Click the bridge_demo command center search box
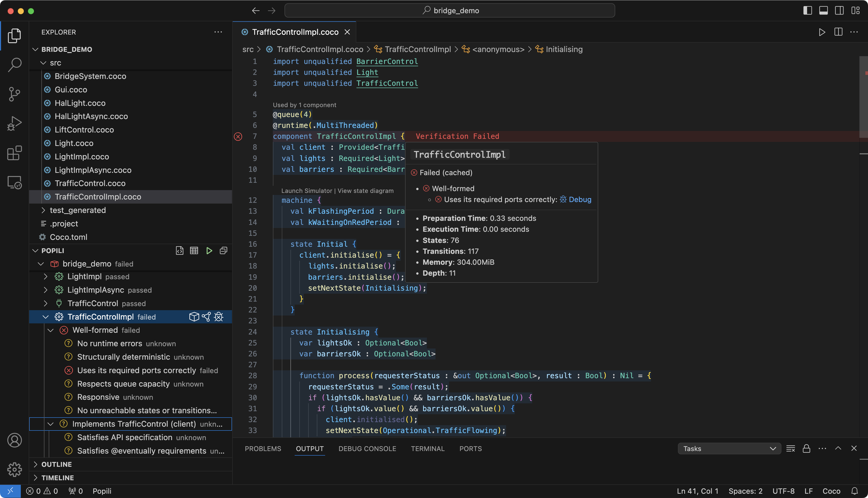Viewport: 868px width, 498px height. coord(449,11)
